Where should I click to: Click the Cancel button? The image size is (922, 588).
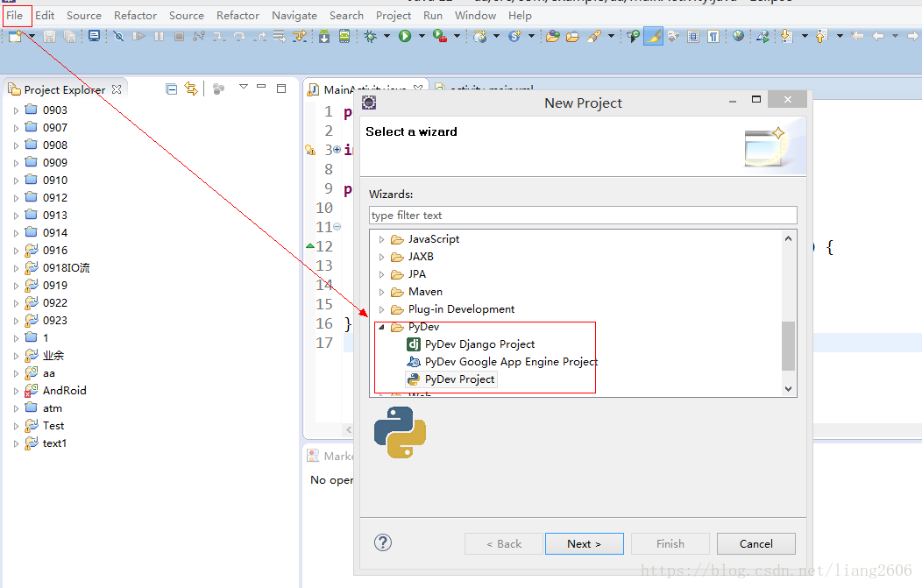click(x=756, y=544)
